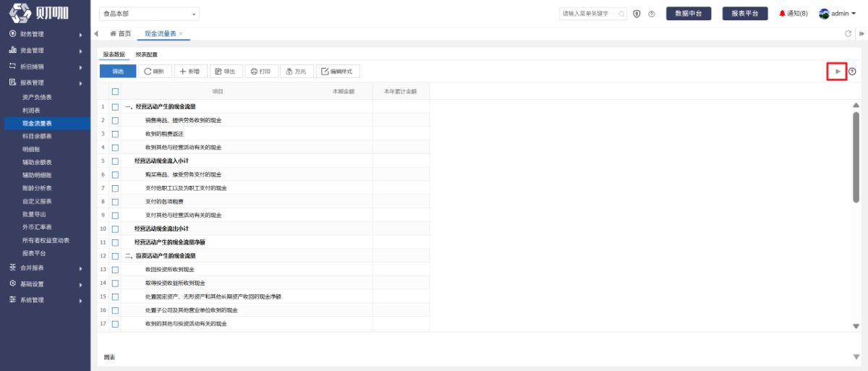The image size is (868, 371).
Task: Expand the 系统管理 menu arrow
Action: click(x=81, y=300)
